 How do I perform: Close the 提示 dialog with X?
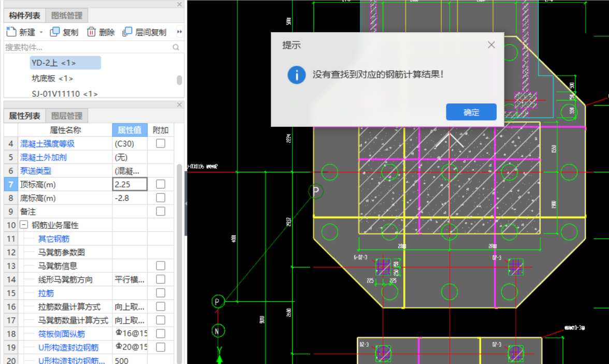491,45
